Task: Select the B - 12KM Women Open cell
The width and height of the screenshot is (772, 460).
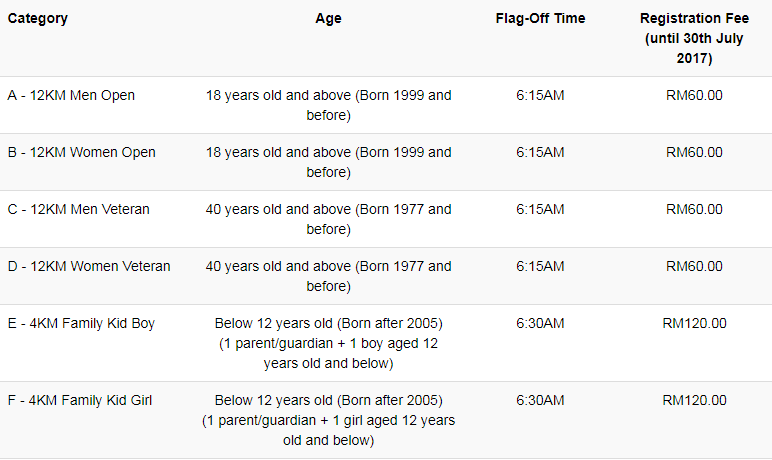Action: [81, 153]
